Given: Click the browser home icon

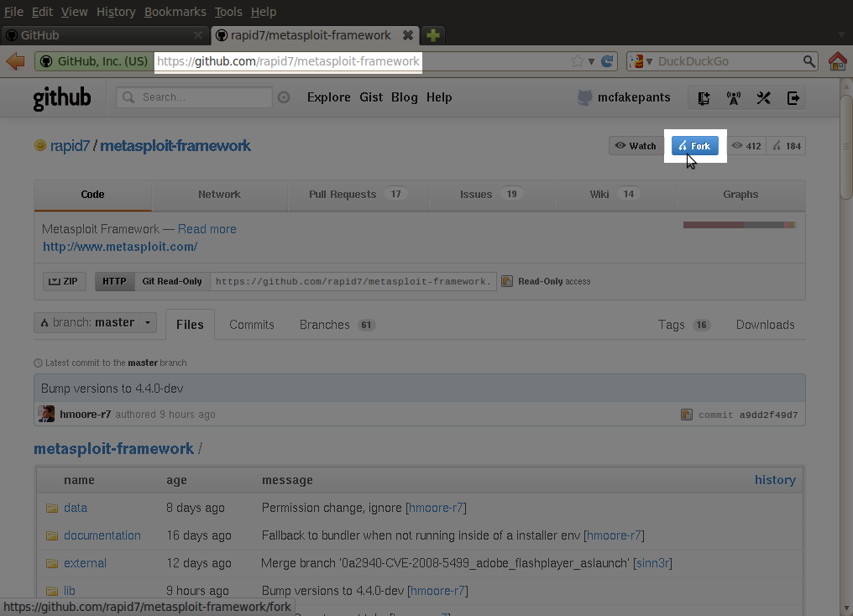Looking at the screenshot, I should click(x=838, y=61).
